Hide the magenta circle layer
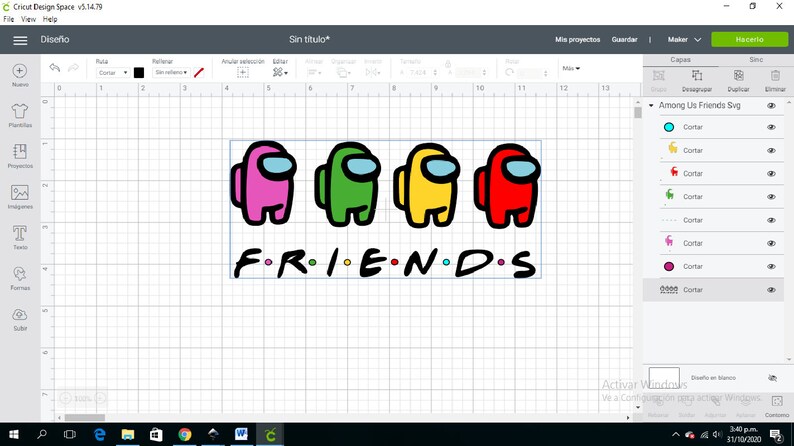Viewport: 794px width, 446px height. 771,266
